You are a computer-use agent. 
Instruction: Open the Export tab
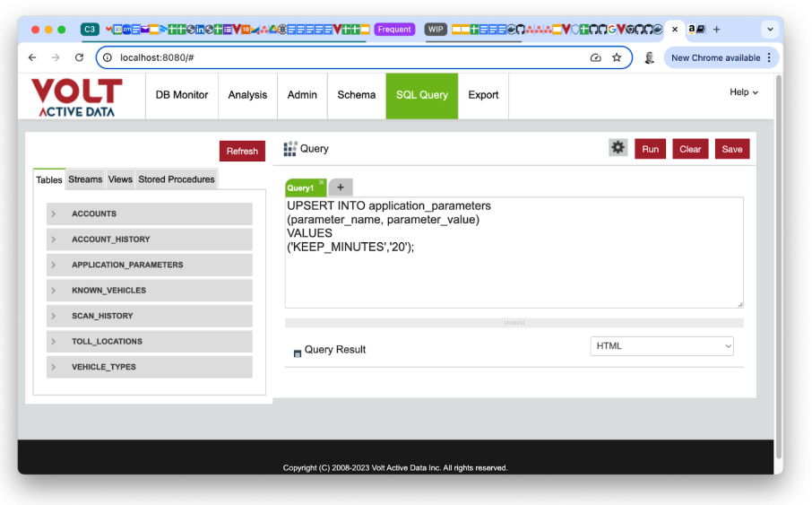point(483,95)
